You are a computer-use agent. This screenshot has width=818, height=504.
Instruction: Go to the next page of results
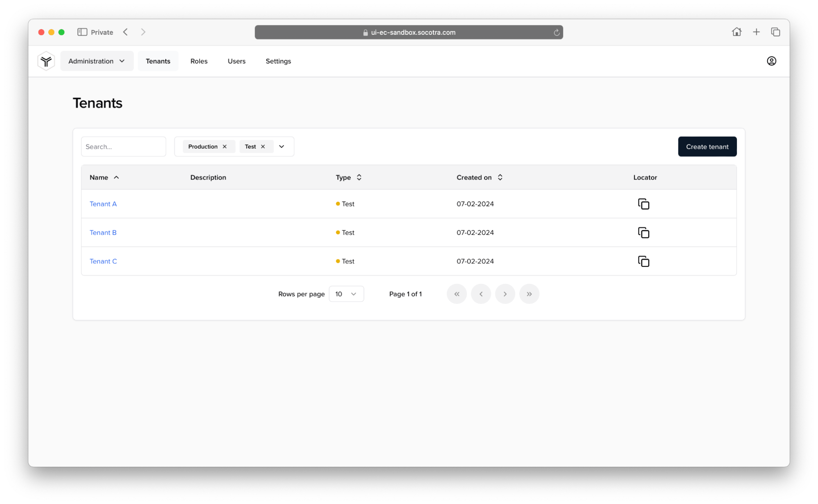pos(505,294)
